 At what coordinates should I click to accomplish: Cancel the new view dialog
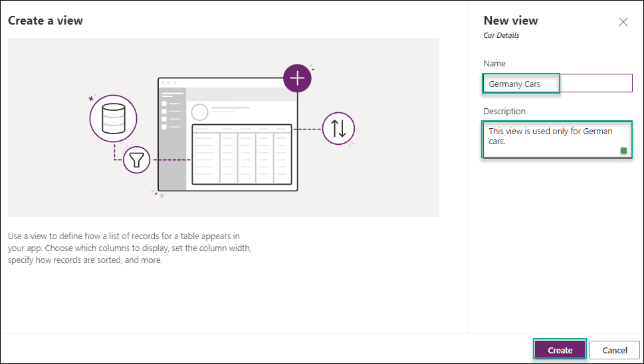[615, 350]
